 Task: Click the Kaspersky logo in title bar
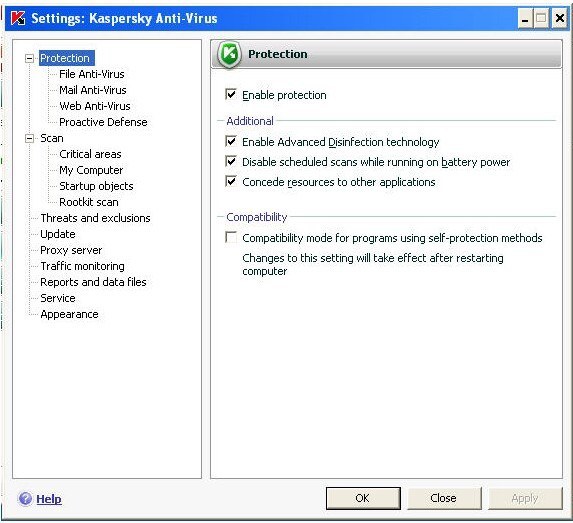[18, 18]
